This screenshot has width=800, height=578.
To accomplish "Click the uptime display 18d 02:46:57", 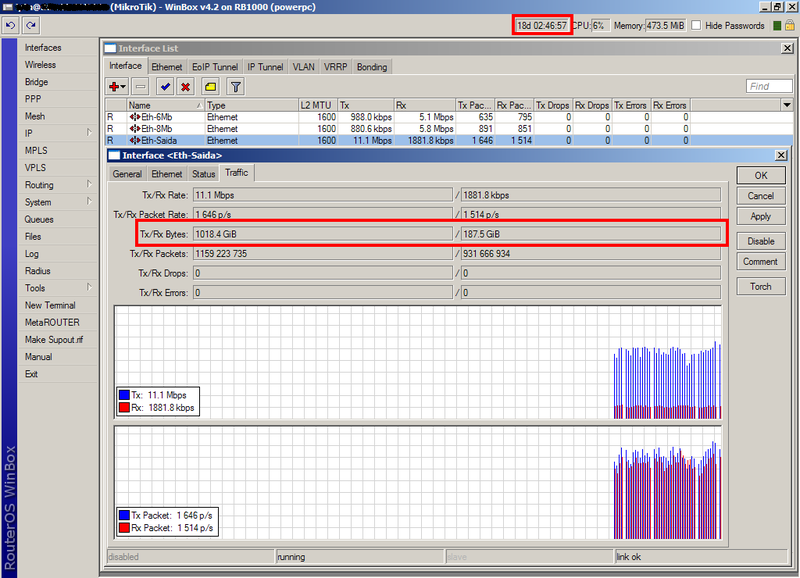I will tap(542, 26).
